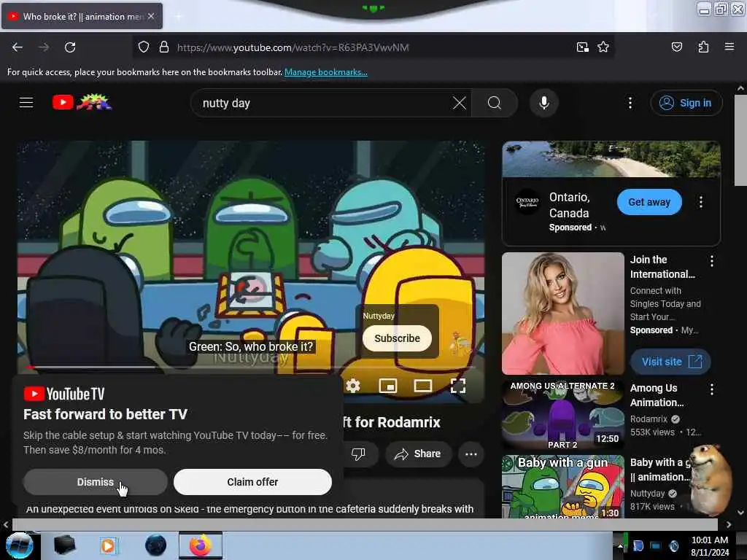This screenshot has height=560, width=747.
Task: Enter fullscreen video mode
Action: click(x=458, y=385)
